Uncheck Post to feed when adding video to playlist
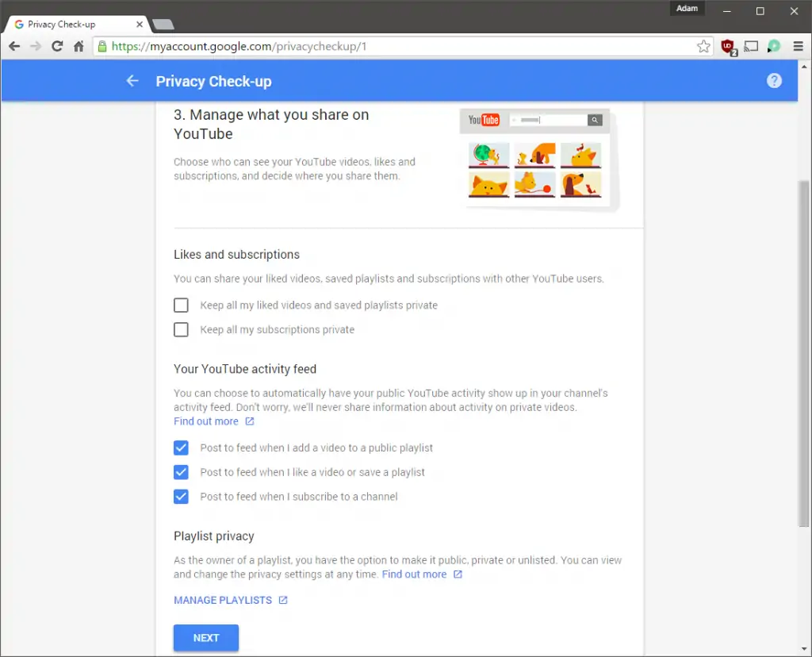The image size is (812, 657). [181, 448]
